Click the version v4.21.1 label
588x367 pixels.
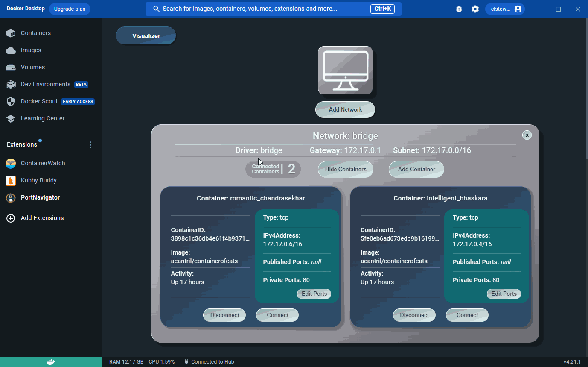pos(572,362)
